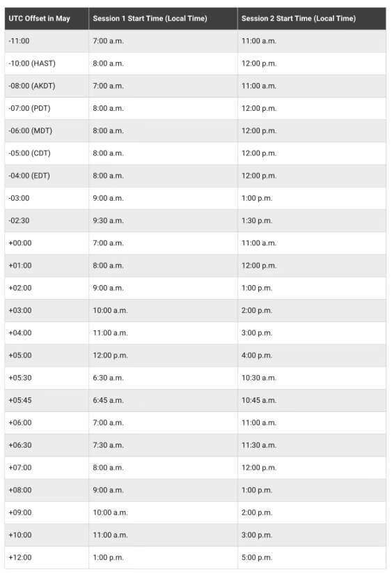The height and width of the screenshot is (573, 392).
Task: Click the 9:30 a.m. Session 1 cell
Action: click(x=163, y=221)
